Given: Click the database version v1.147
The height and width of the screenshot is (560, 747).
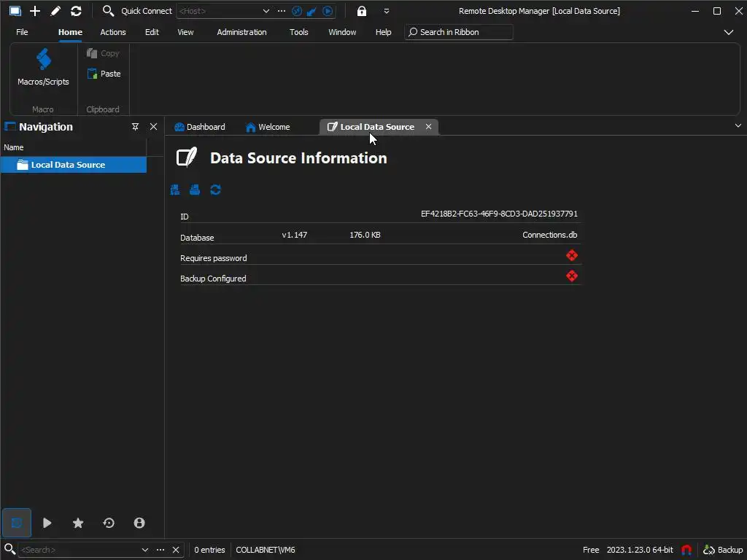Looking at the screenshot, I should [x=295, y=235].
